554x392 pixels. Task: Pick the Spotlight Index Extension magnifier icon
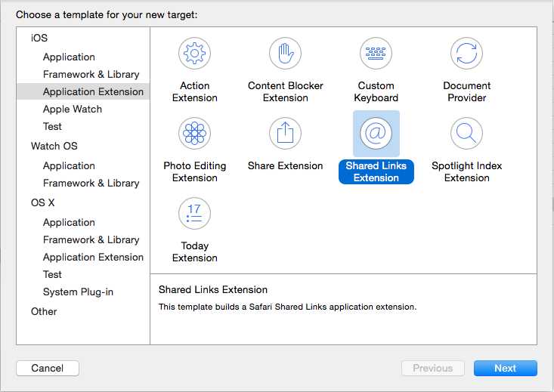[x=466, y=134]
